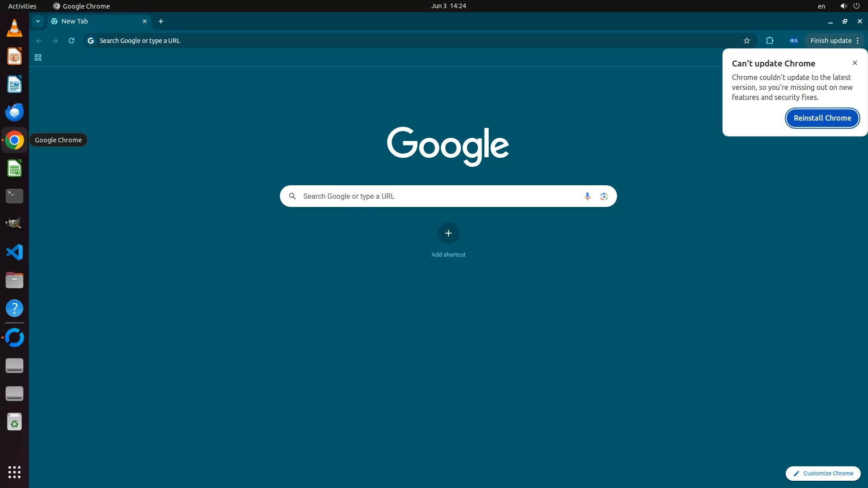Click the Reinstall Chrome button

coord(822,118)
